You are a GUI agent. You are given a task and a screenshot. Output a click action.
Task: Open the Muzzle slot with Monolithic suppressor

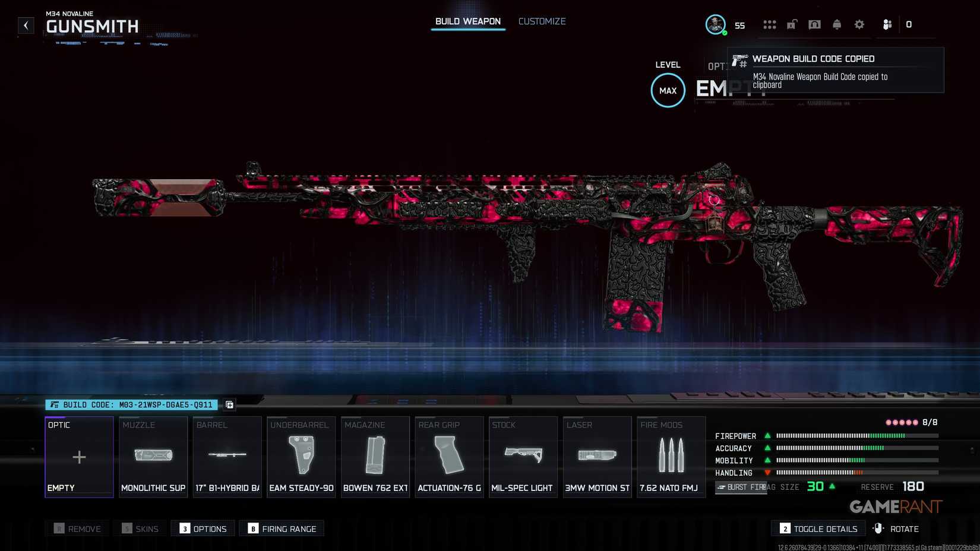pos(153,457)
